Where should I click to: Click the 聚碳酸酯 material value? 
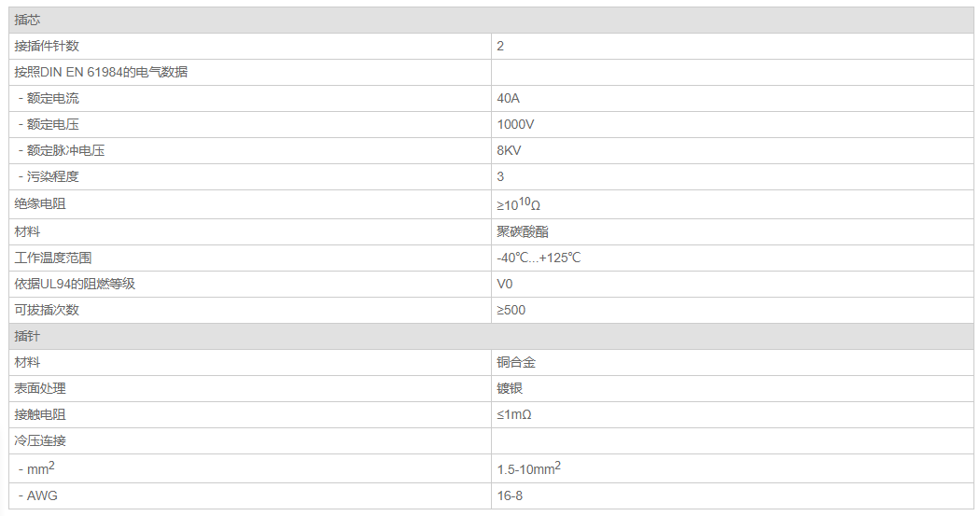point(523,231)
